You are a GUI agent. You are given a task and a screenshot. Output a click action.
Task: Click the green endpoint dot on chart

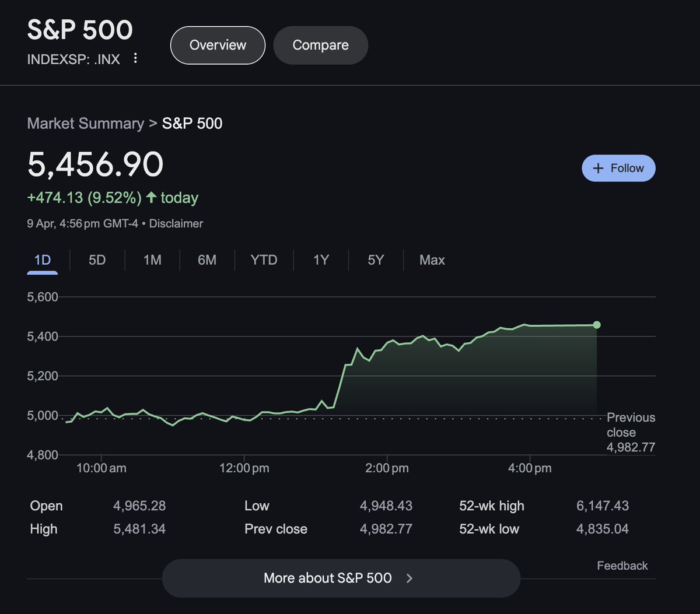[597, 325]
